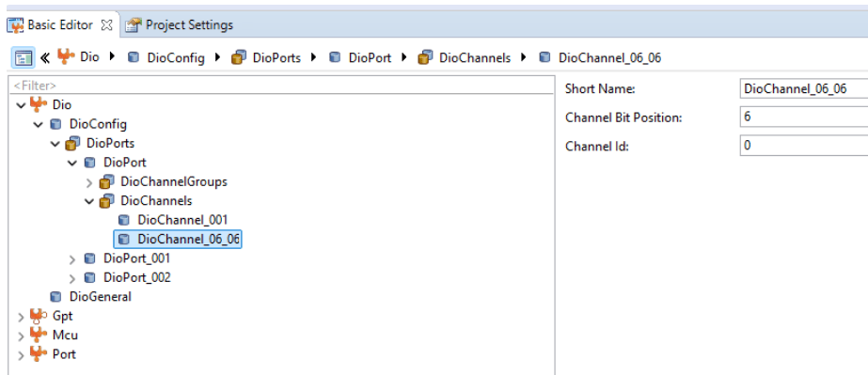
Task: Click the Dio module icon in breadcrumb
Action: pos(66,57)
